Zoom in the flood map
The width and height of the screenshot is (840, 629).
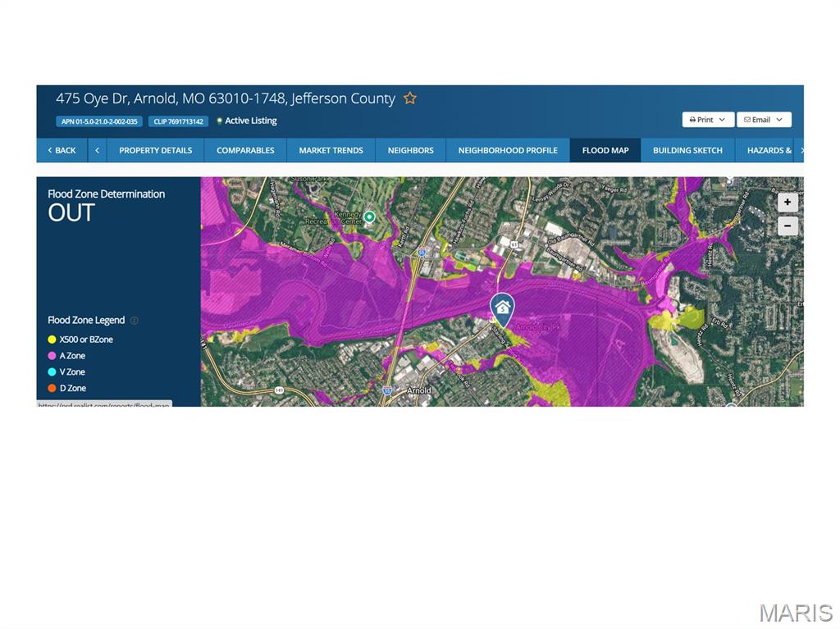[x=787, y=202]
